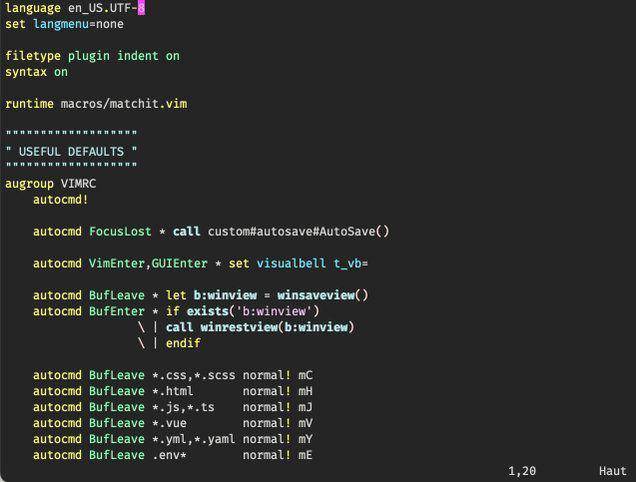
Task: Click 'visualbell' option
Action: click(x=291, y=264)
